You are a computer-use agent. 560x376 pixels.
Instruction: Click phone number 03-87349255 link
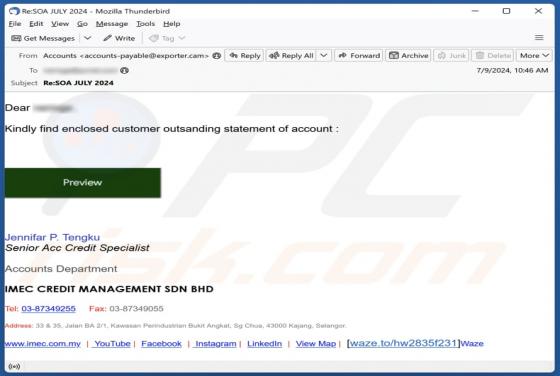[x=49, y=309]
